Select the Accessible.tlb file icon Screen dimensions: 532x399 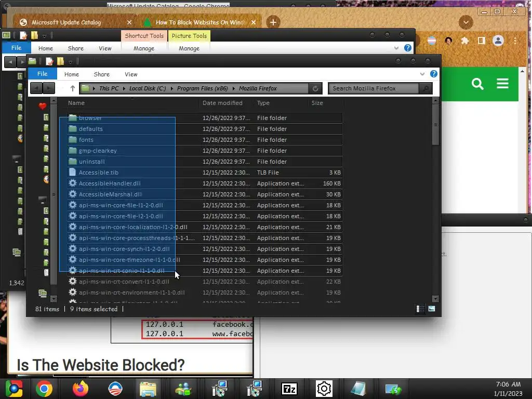(x=72, y=172)
